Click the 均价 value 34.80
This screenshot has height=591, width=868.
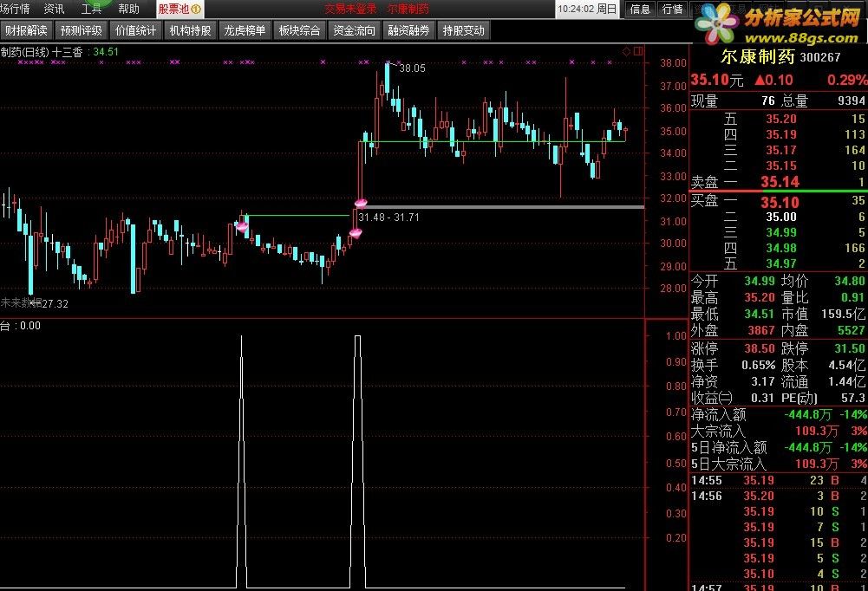click(x=850, y=281)
